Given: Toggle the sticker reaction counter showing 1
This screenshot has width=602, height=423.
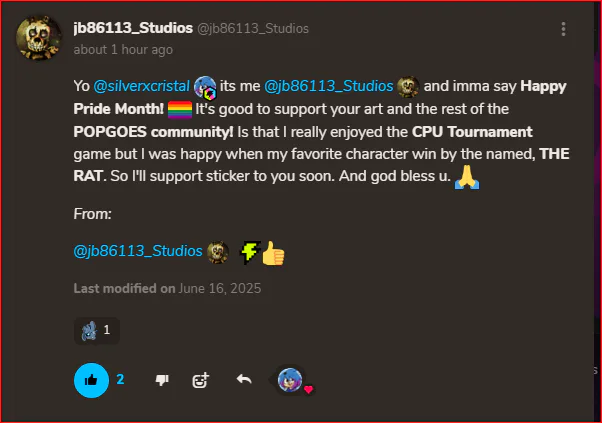Looking at the screenshot, I should 97,330.
